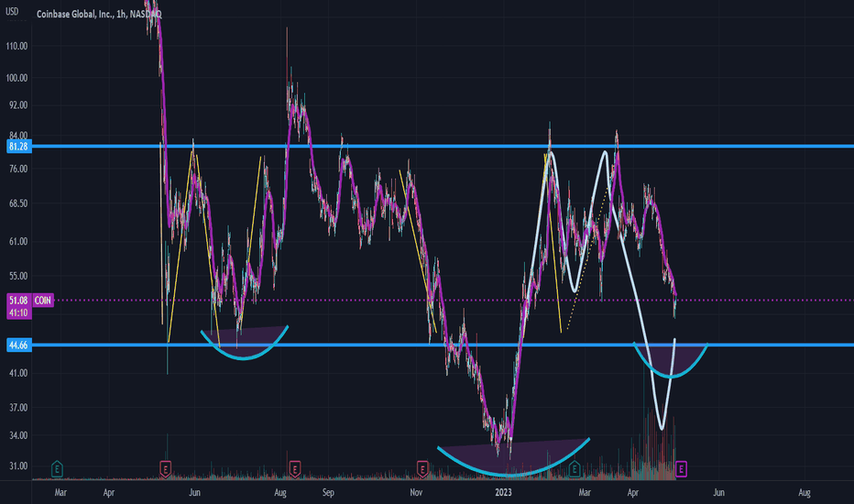Click the 92.00 price axis label
Image resolution: width=854 pixels, height=504 pixels.
pyautogui.click(x=18, y=105)
